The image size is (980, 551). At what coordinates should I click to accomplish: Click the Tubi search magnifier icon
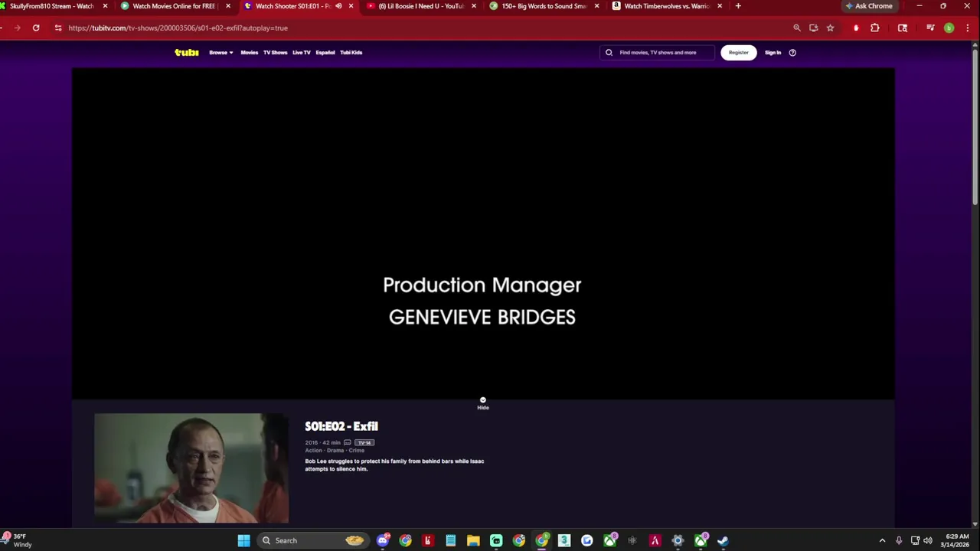click(x=609, y=52)
